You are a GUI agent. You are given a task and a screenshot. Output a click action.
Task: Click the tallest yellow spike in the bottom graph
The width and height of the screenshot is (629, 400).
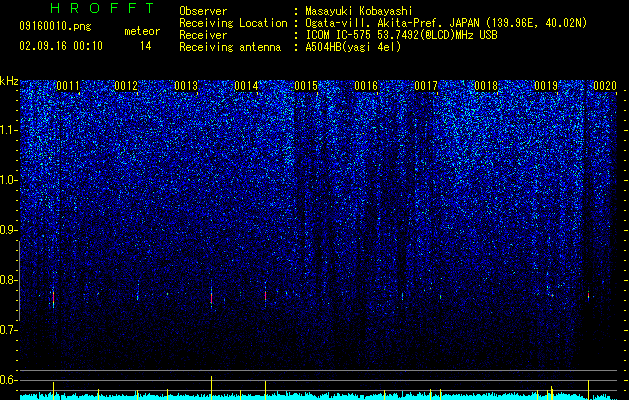tap(211, 386)
